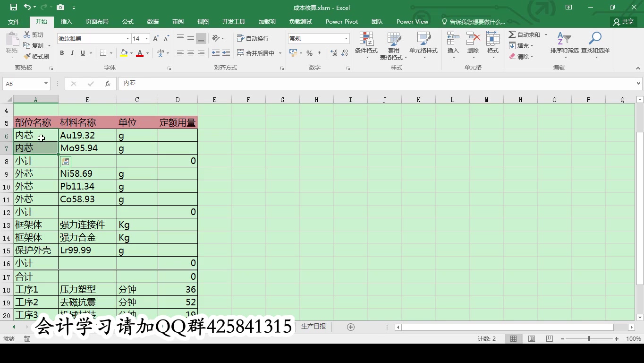Toggle Wrap Text 自动换行
Viewport: 644px width, 363px height.
coord(253,38)
